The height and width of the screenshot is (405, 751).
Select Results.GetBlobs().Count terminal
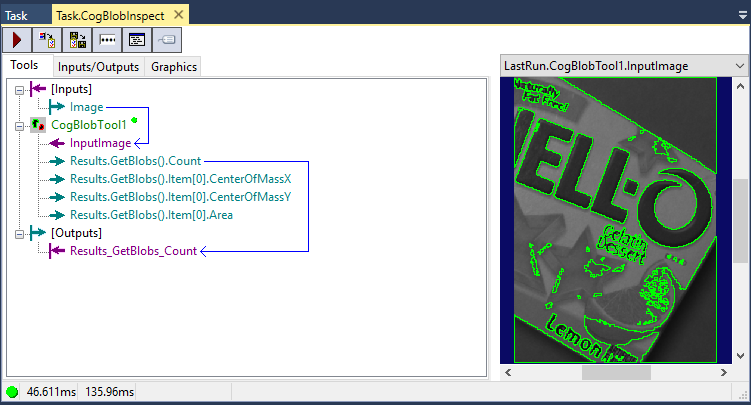(134, 161)
